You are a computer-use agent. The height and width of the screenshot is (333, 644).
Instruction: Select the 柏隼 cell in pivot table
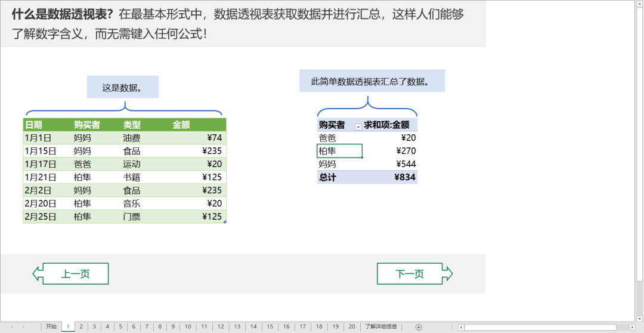click(339, 151)
